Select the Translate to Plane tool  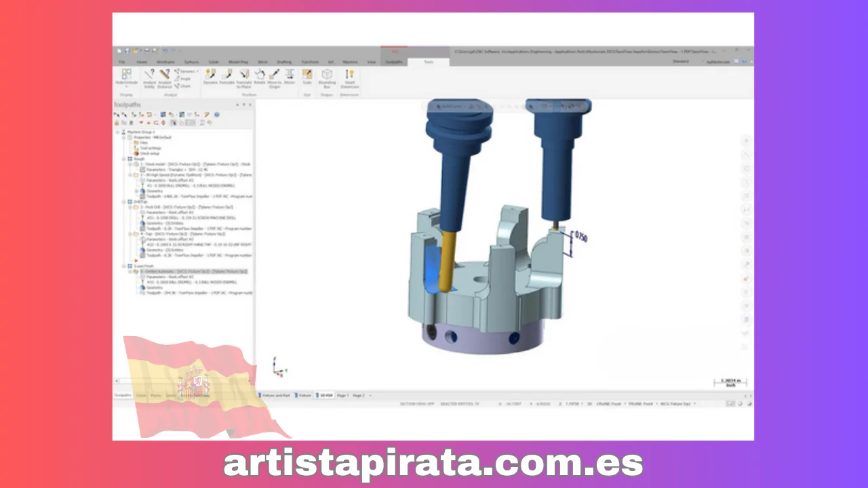244,78
